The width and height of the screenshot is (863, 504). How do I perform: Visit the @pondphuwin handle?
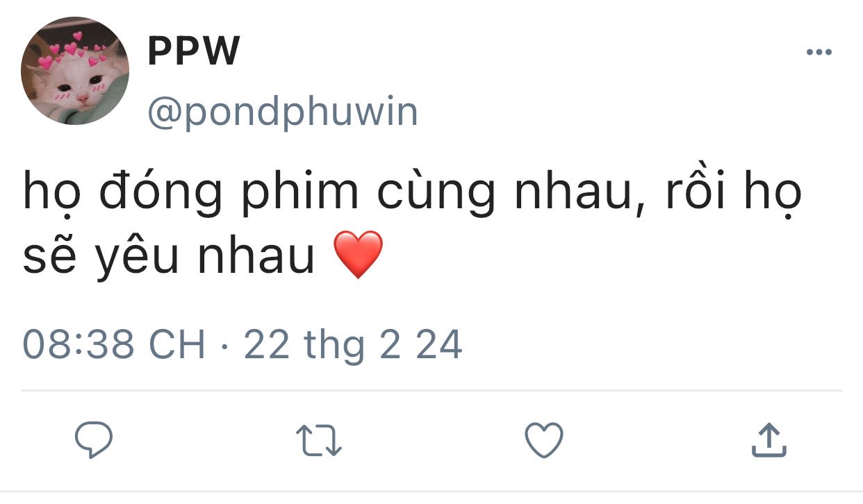coord(283,111)
